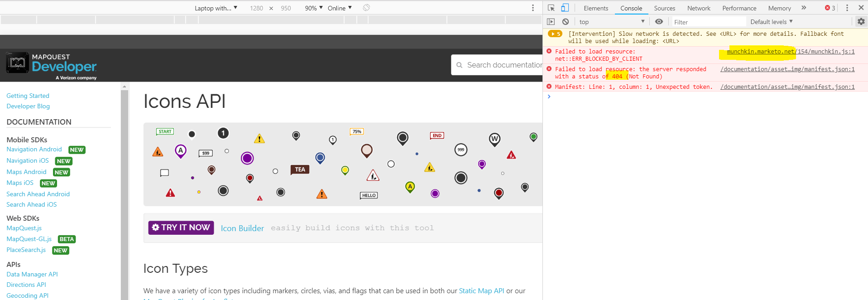Click the console prompt input line
Image resolution: width=868 pixels, height=300 pixels.
pos(706,97)
